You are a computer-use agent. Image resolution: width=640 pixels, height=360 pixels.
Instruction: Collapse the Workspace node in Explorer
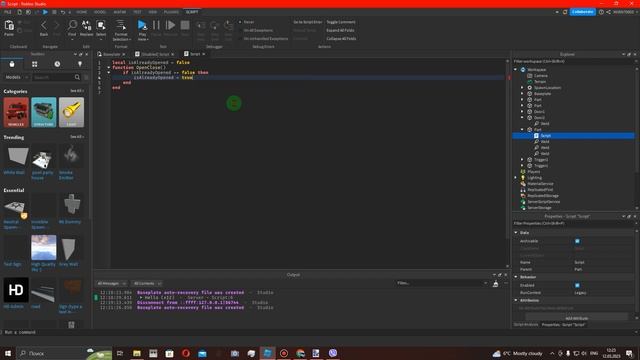516,70
